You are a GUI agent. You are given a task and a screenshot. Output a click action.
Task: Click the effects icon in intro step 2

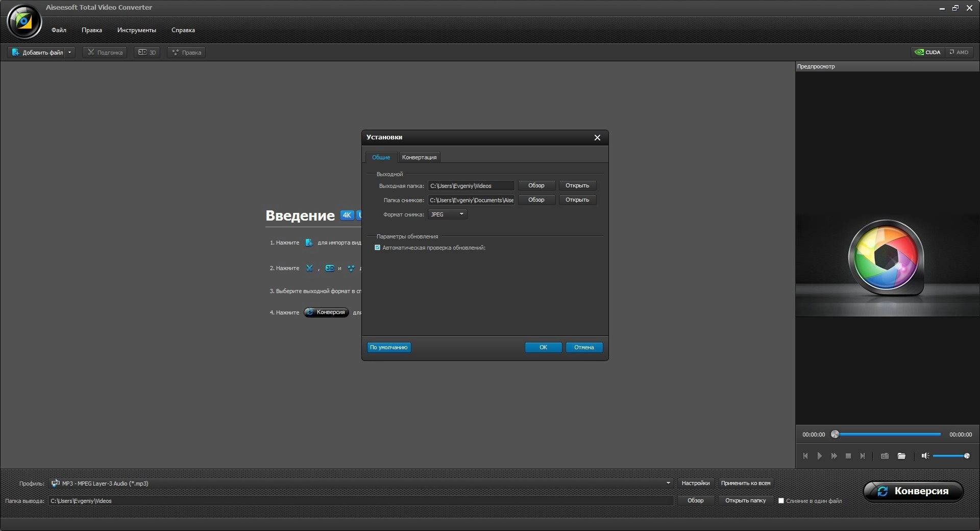point(351,268)
